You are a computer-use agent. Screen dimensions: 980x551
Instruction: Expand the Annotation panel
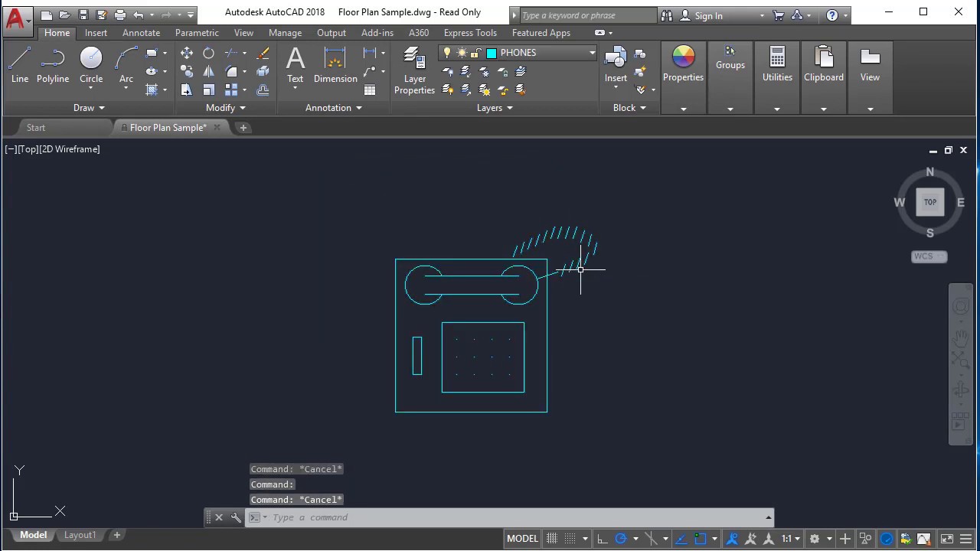(x=334, y=108)
